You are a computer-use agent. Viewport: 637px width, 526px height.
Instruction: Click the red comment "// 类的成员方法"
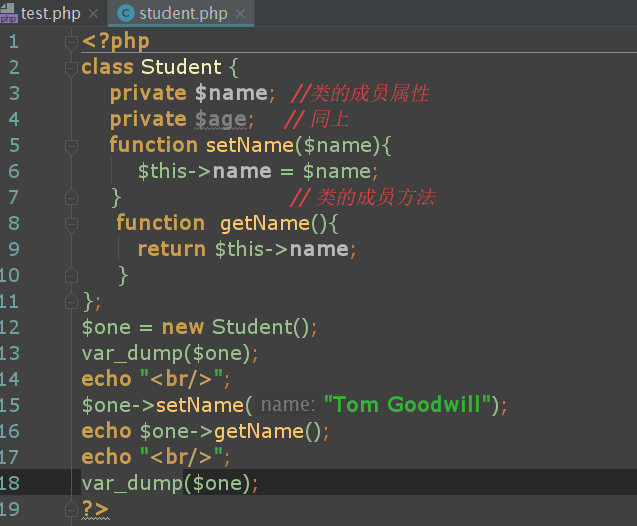pos(363,197)
